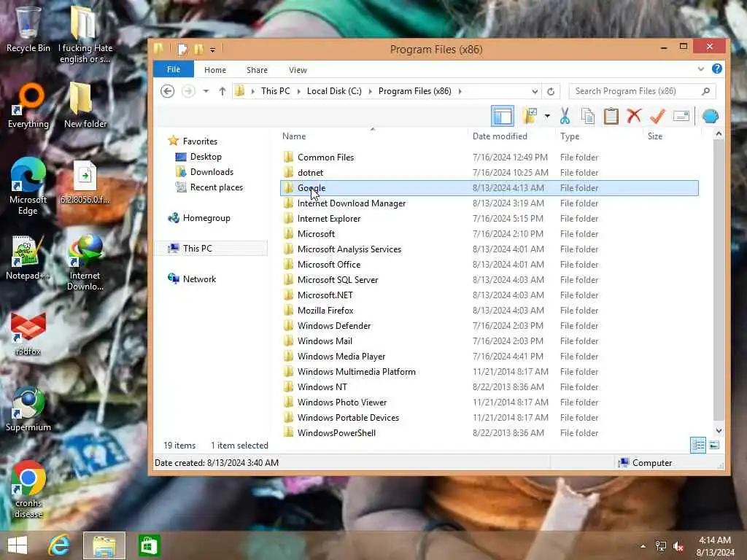The width and height of the screenshot is (747, 560).
Task: Expand the arrow after 'This PC' breadcrumb
Action: (298, 91)
